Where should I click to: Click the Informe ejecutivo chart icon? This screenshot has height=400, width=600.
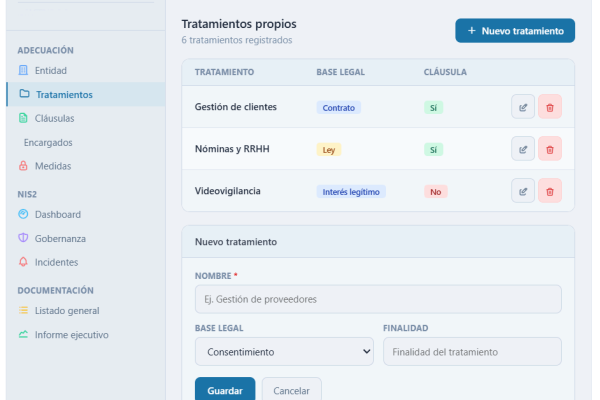click(x=23, y=334)
